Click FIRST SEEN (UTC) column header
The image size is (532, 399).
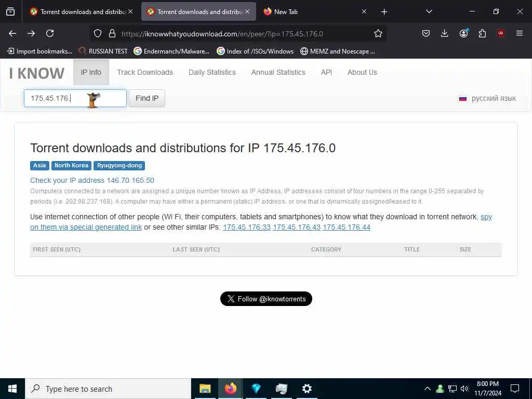pyautogui.click(x=57, y=249)
